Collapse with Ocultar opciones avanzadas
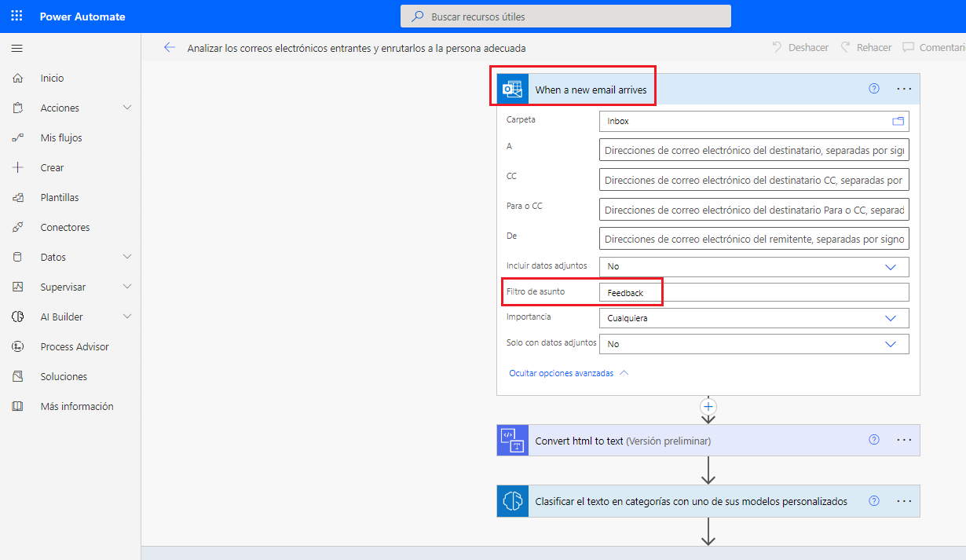 (569, 373)
